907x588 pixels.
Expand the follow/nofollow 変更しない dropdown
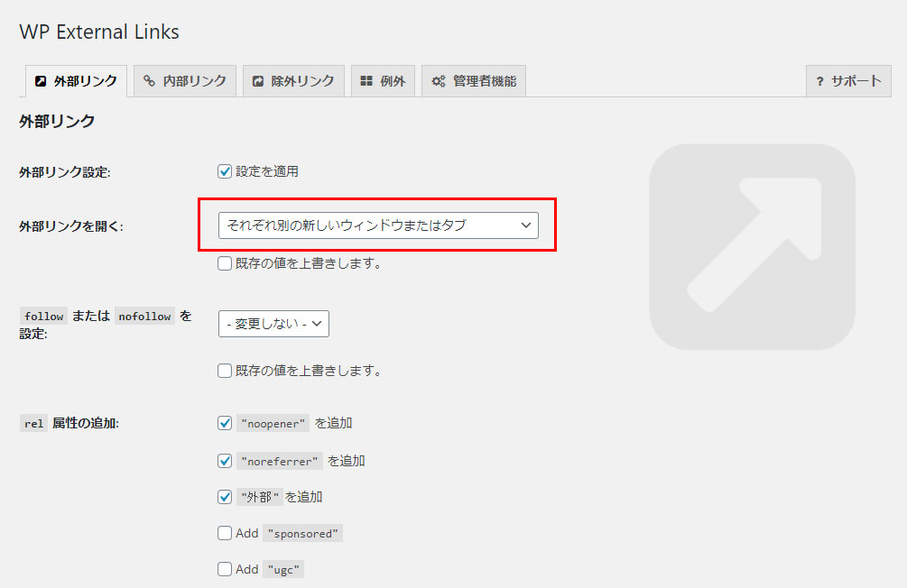pyautogui.click(x=273, y=324)
